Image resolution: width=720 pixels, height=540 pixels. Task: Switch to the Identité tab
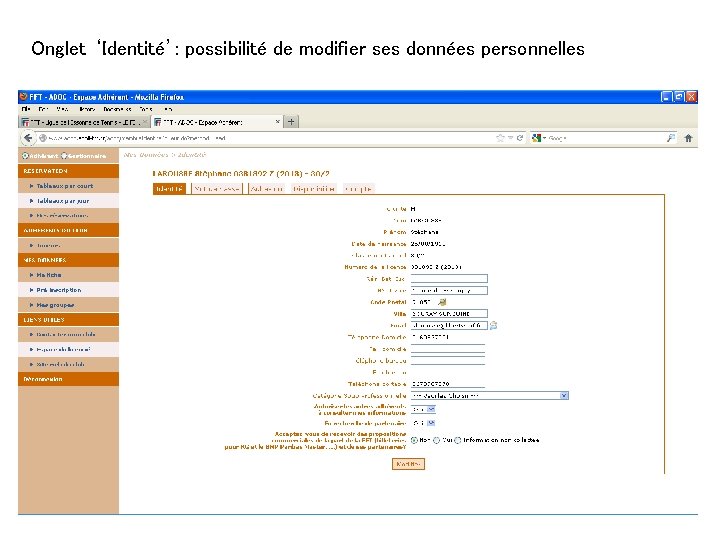(x=169, y=189)
